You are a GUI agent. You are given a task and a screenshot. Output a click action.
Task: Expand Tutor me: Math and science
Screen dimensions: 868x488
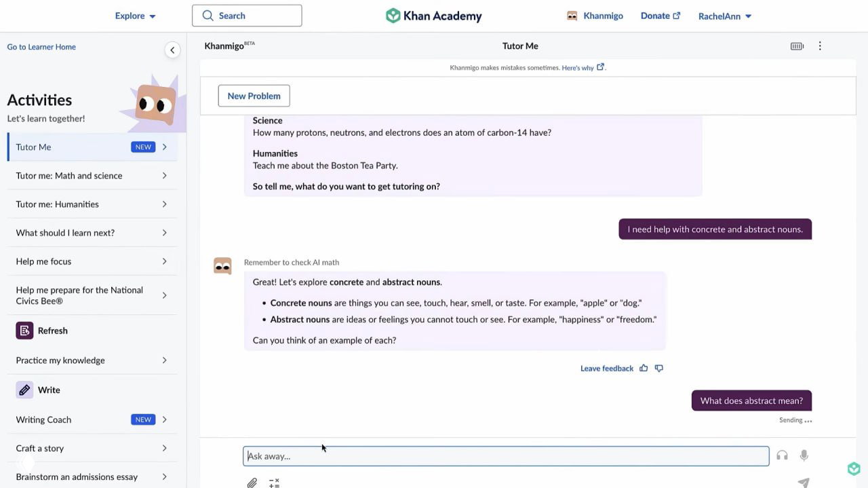coord(92,176)
